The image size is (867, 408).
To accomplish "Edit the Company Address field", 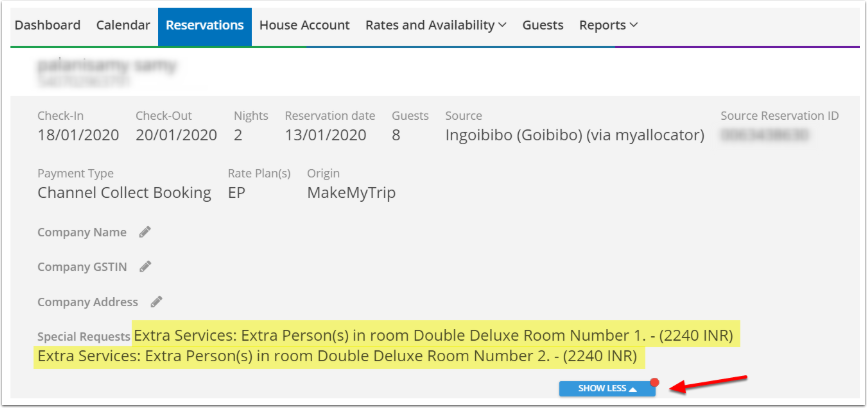I will point(156,301).
